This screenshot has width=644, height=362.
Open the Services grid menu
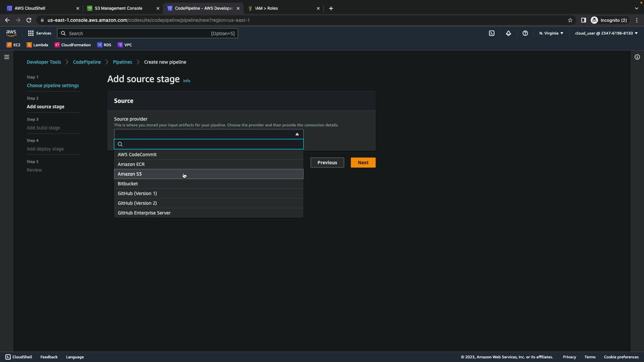click(x=39, y=33)
